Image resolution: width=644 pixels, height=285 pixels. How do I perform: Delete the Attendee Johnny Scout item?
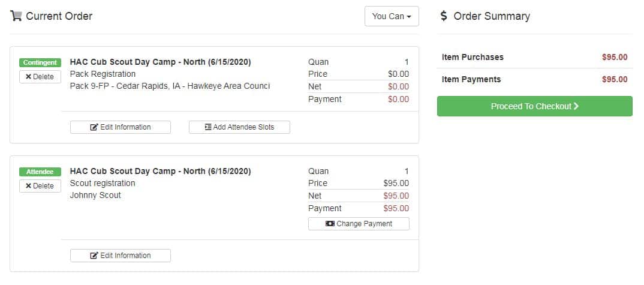click(40, 186)
